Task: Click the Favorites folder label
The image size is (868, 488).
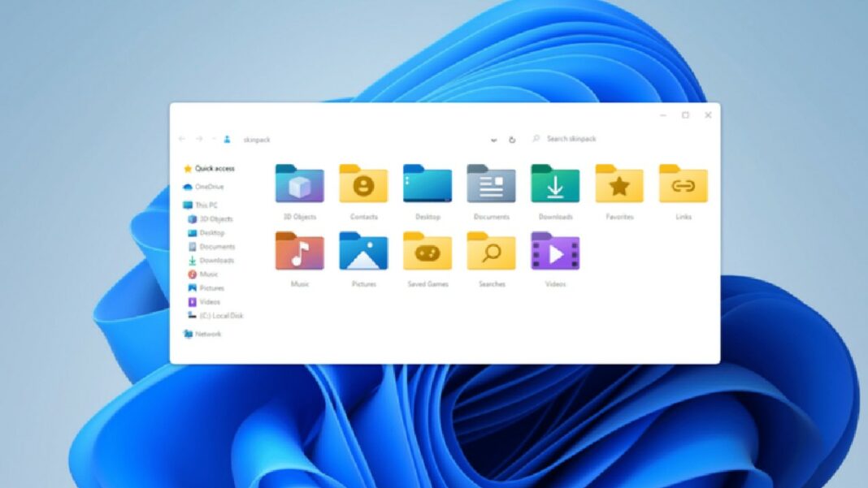Action: point(619,217)
